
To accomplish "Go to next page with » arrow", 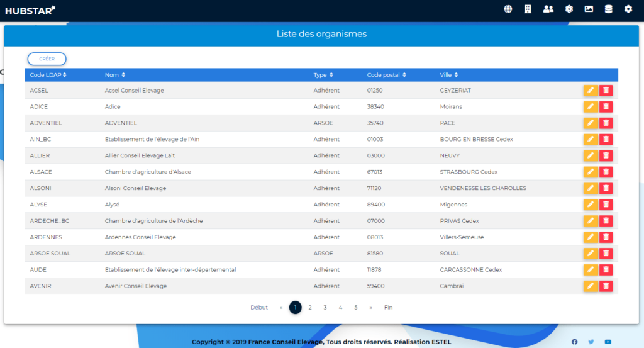I will (370, 307).
